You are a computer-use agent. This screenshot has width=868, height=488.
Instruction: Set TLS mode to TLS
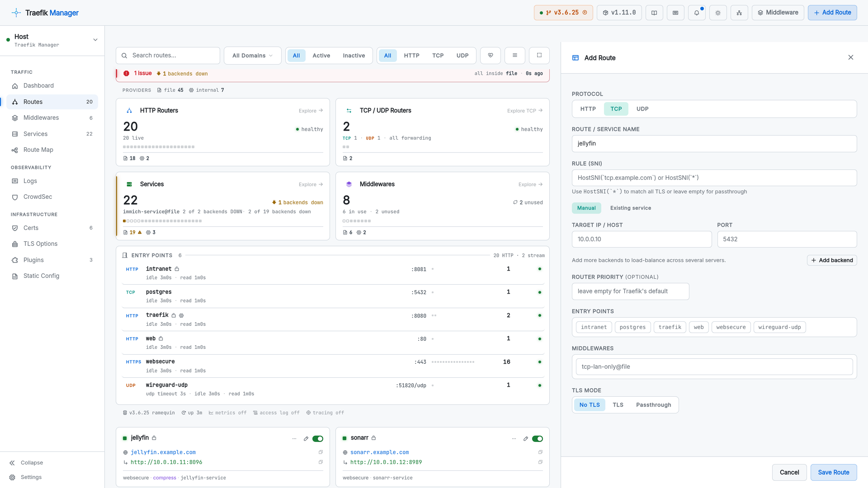coord(618,405)
